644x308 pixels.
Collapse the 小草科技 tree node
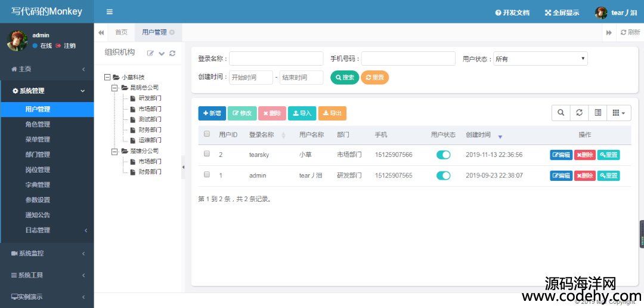point(107,78)
